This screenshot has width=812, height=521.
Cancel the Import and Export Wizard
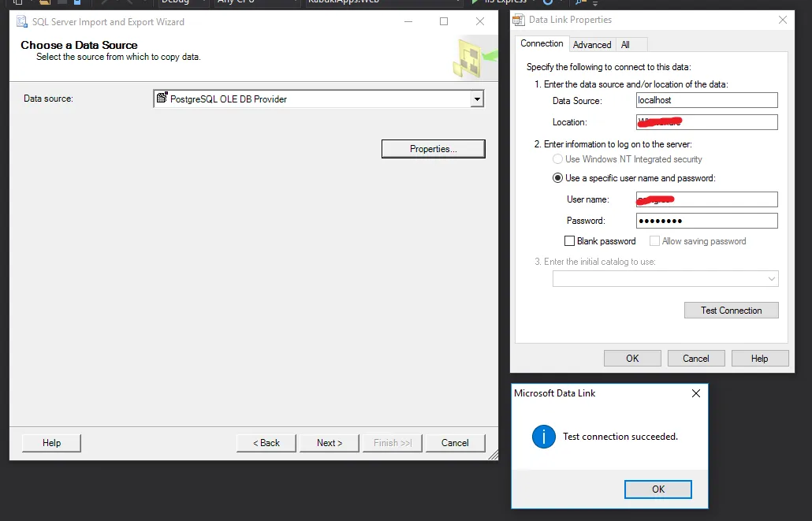(x=455, y=443)
